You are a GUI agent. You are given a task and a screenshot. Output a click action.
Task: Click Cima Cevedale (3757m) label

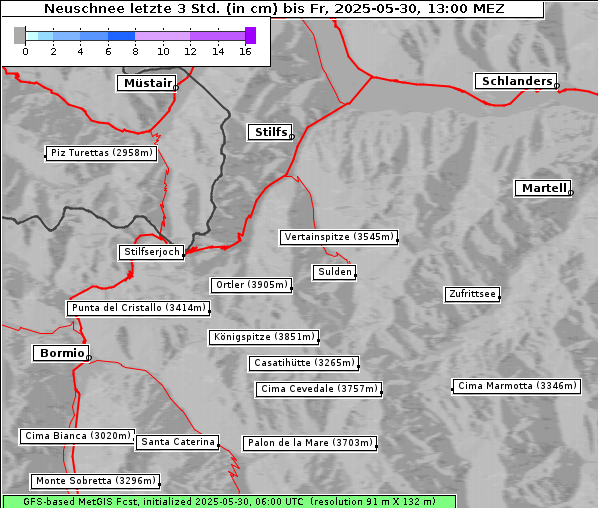(x=319, y=389)
